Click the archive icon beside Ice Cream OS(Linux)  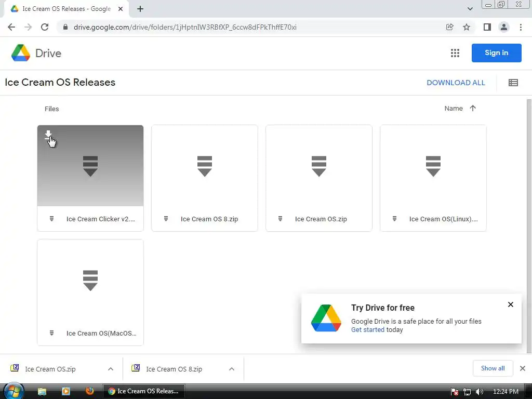395,219
